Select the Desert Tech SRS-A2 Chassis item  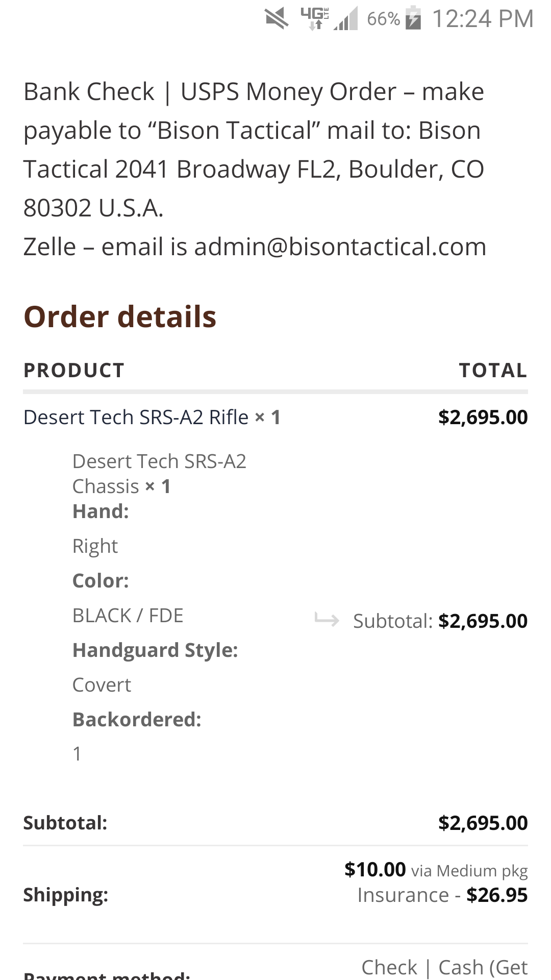[159, 474]
